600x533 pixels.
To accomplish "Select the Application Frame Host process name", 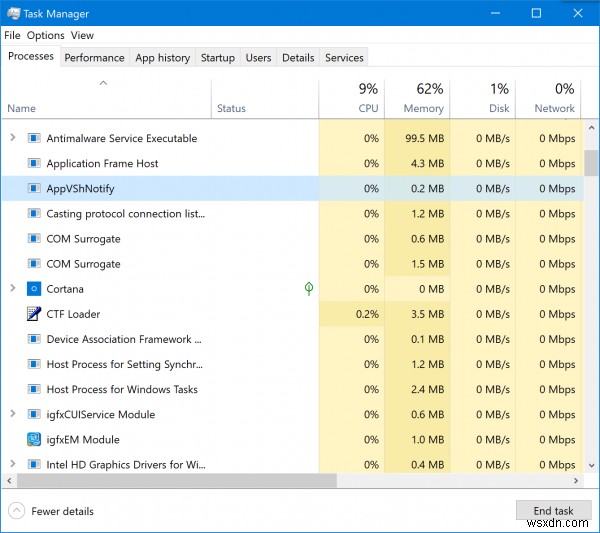I will tap(102, 163).
